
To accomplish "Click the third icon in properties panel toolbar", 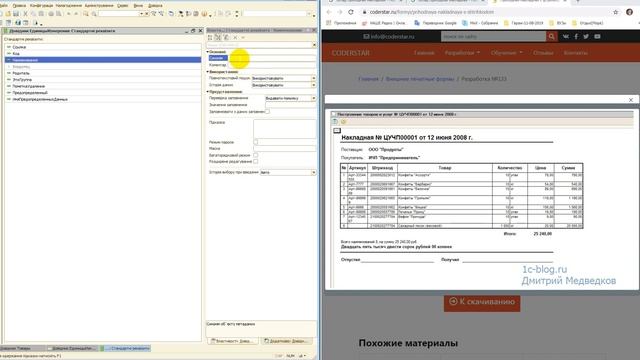I will pyautogui.click(x=227, y=38).
